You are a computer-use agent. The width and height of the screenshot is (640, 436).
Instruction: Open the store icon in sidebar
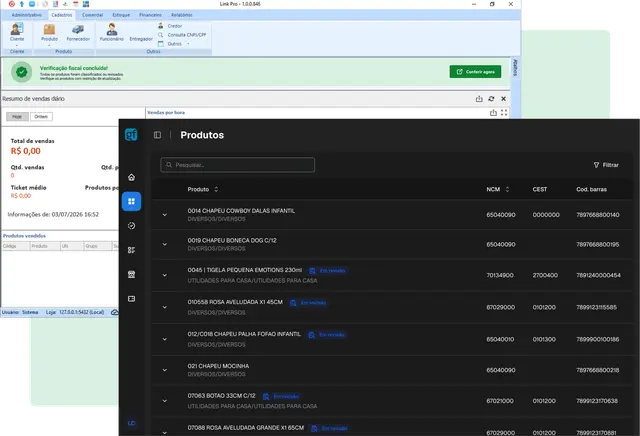[131, 274]
